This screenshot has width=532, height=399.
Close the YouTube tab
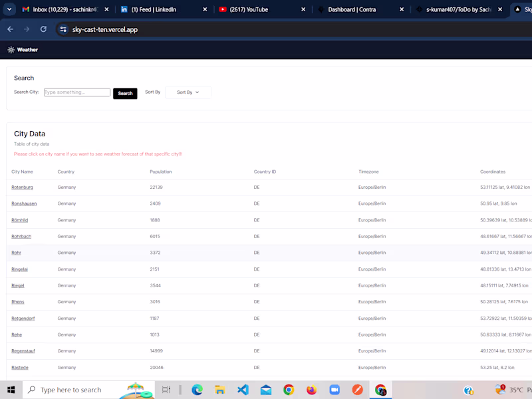[303, 9]
